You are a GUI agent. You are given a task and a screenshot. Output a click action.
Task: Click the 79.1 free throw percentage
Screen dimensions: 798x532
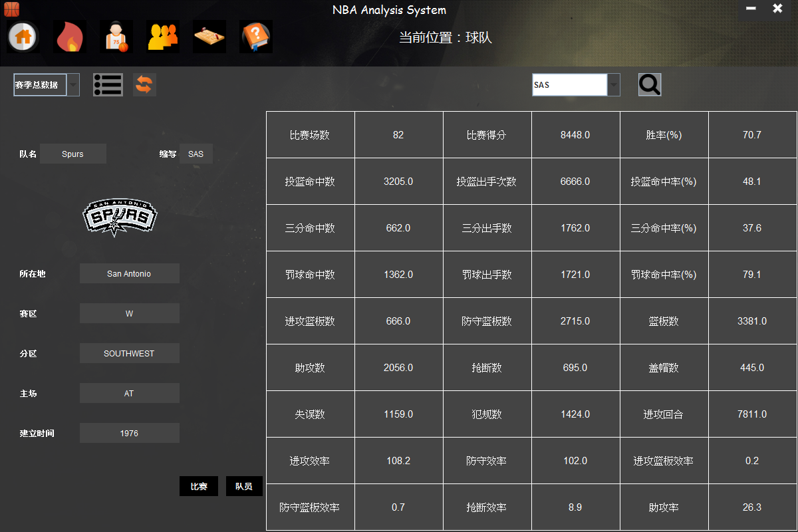(x=753, y=275)
